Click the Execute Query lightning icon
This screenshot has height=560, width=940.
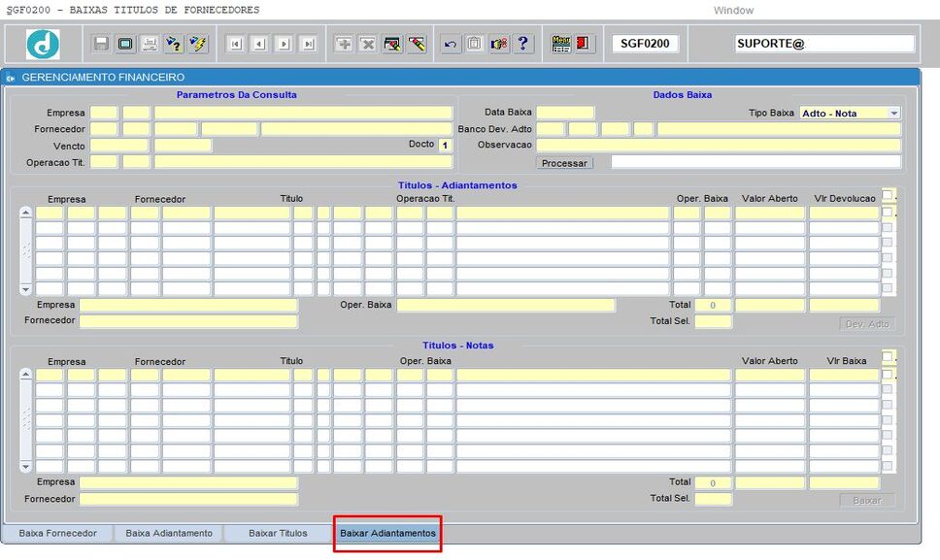198,44
